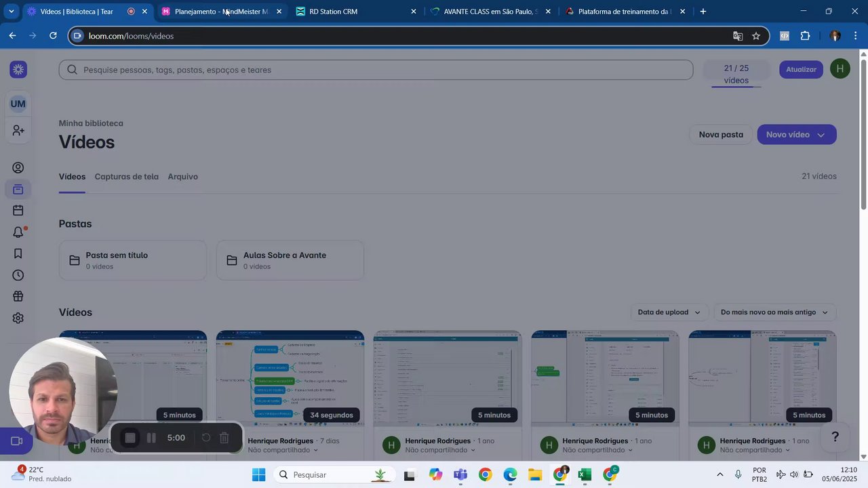Open the 21 / 25 vídeos usage indicator
The height and width of the screenshot is (488, 868).
point(736,74)
